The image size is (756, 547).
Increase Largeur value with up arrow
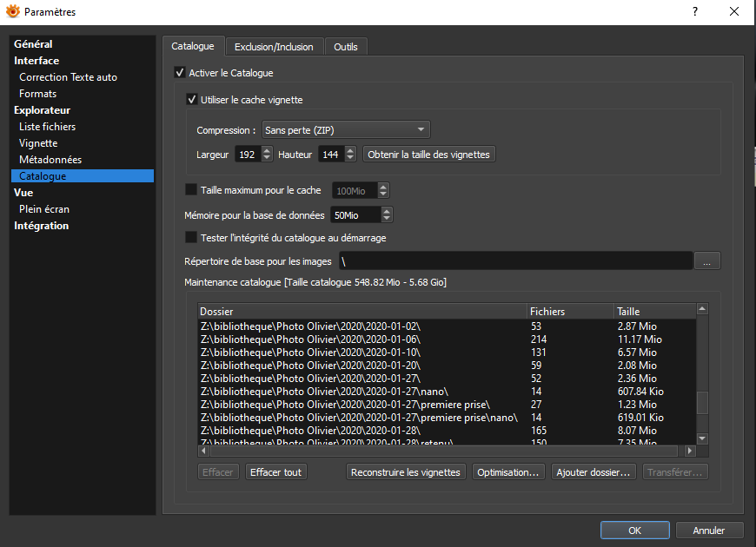(267, 150)
